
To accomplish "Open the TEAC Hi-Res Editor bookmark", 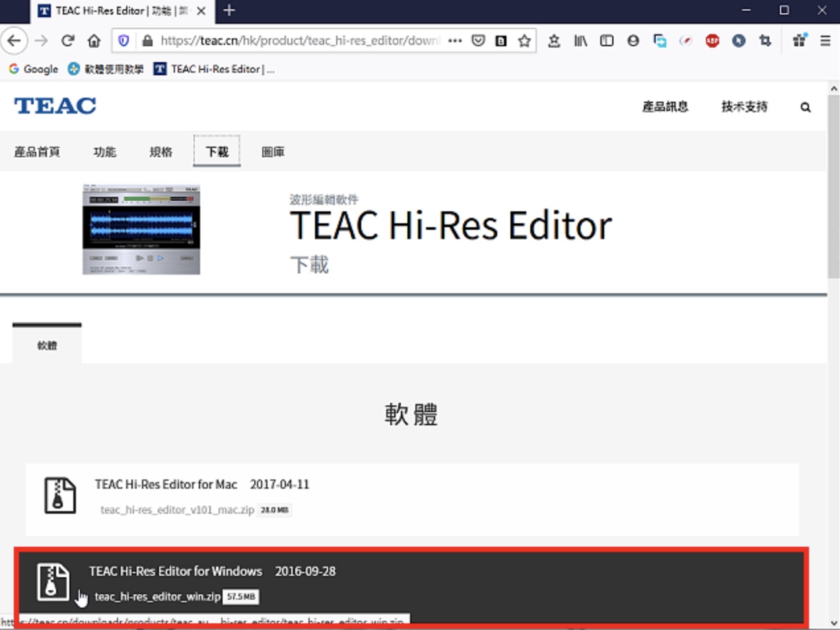I will [214, 69].
